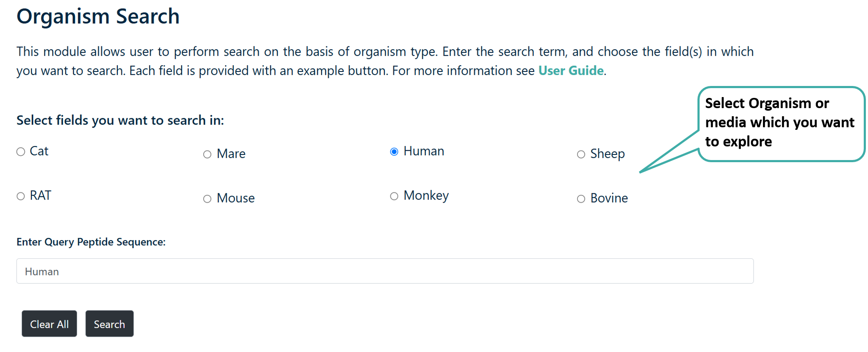
Task: Click the teal Select Organism callout box
Action: point(736,123)
